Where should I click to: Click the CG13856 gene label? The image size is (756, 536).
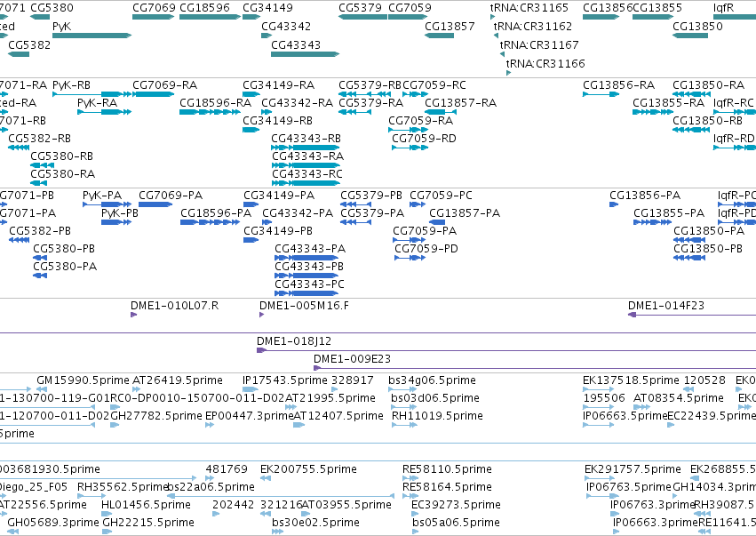608,8
